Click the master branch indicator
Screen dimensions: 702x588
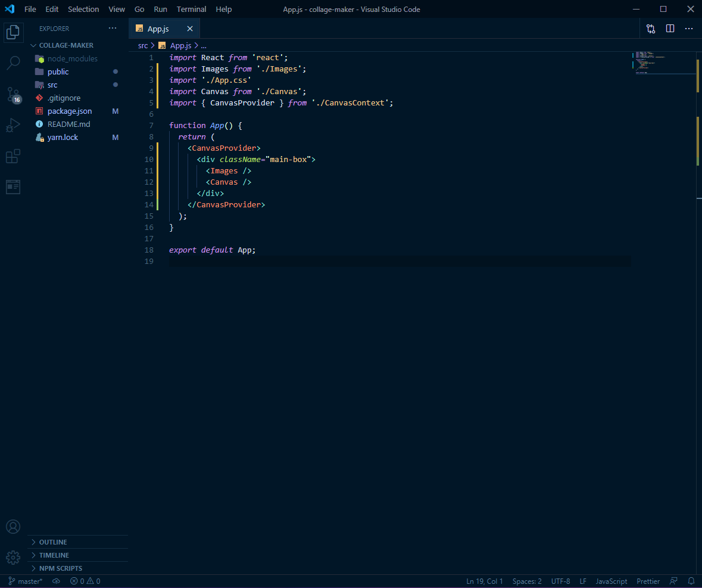pyautogui.click(x=26, y=581)
